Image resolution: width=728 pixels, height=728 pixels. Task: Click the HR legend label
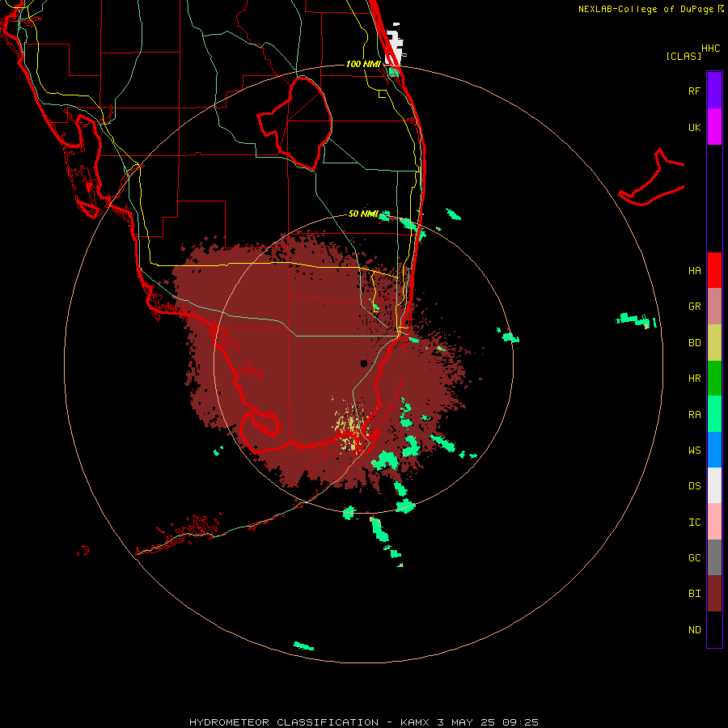(x=694, y=379)
